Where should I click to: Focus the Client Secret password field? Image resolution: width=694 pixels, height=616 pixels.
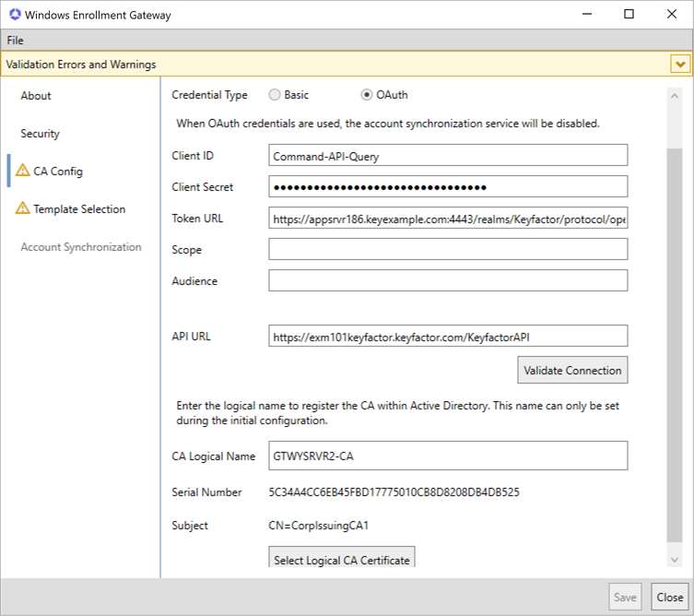448,187
